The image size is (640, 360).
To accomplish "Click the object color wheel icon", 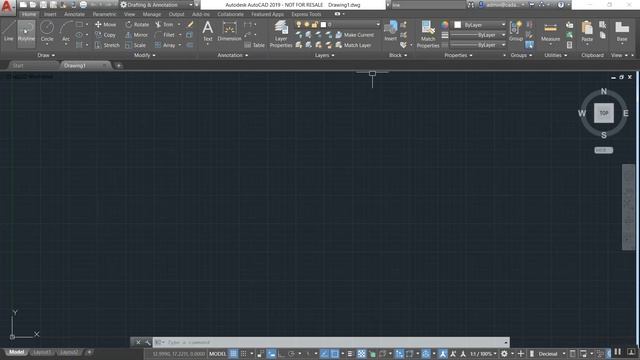I will coord(444,24).
